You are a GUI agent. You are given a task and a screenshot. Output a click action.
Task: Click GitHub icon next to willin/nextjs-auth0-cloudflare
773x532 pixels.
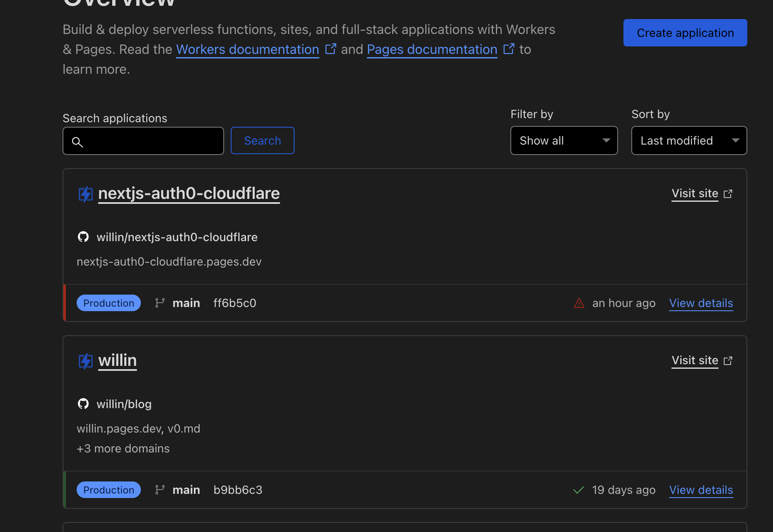coord(83,237)
